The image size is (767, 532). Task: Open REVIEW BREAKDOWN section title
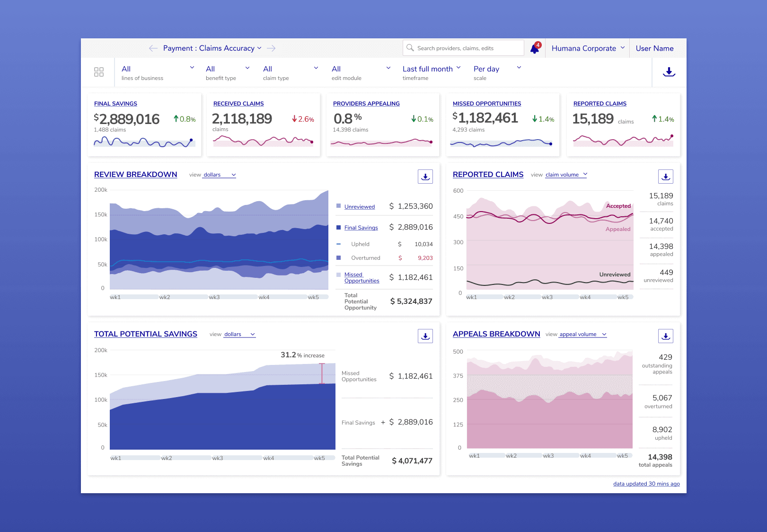pos(136,175)
